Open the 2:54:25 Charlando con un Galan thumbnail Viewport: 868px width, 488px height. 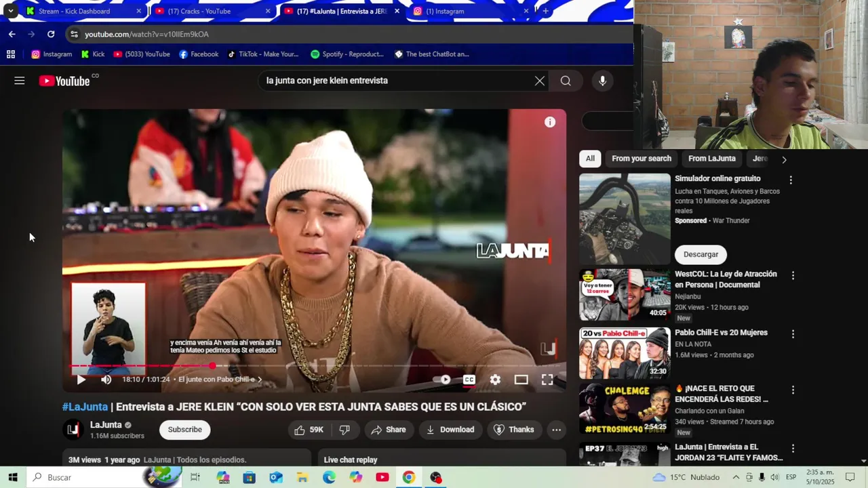pyautogui.click(x=625, y=409)
